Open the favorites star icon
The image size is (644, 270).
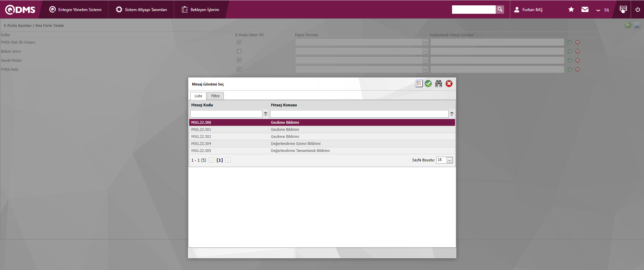[x=571, y=9]
